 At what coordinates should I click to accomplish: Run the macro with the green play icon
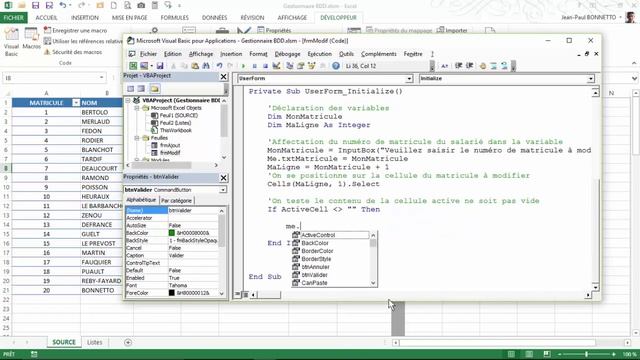click(x=243, y=66)
